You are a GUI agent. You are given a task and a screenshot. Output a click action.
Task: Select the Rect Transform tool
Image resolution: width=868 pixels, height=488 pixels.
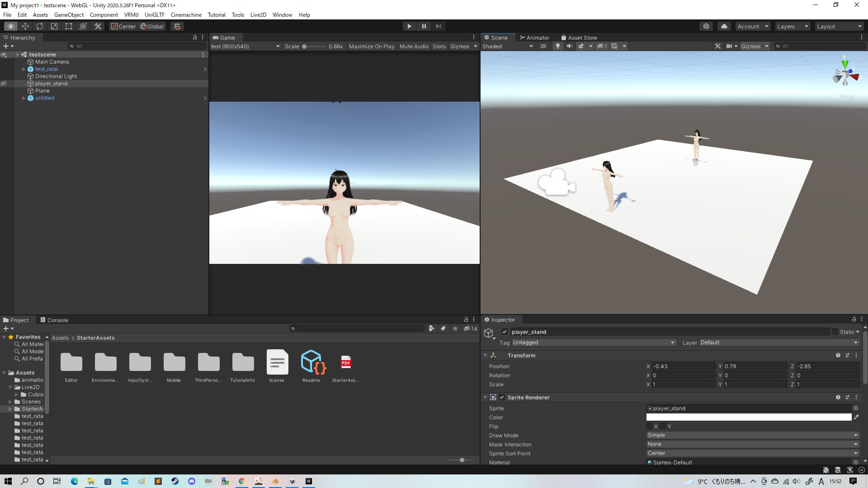[69, 26]
